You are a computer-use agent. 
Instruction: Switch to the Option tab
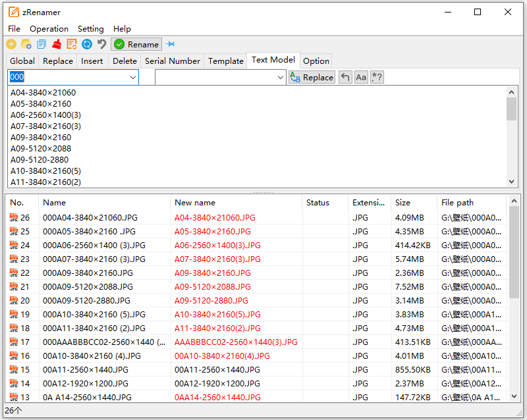click(316, 61)
